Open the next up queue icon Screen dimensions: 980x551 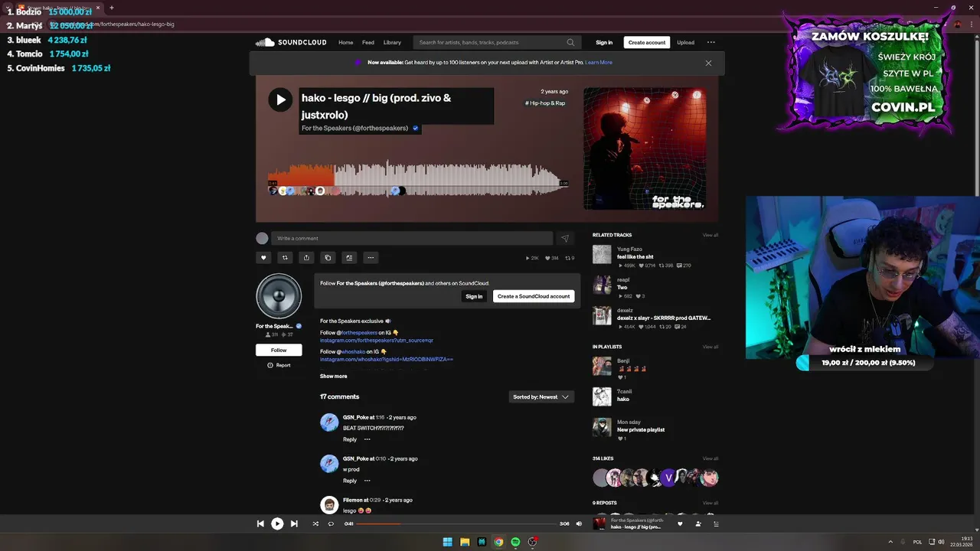pyautogui.click(x=717, y=523)
